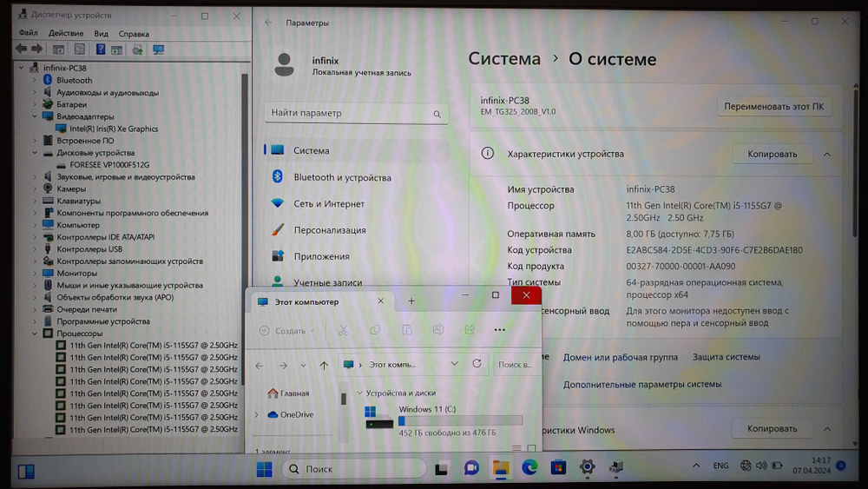
Task: Open the Действие menu in Device Manager
Action: [x=66, y=33]
